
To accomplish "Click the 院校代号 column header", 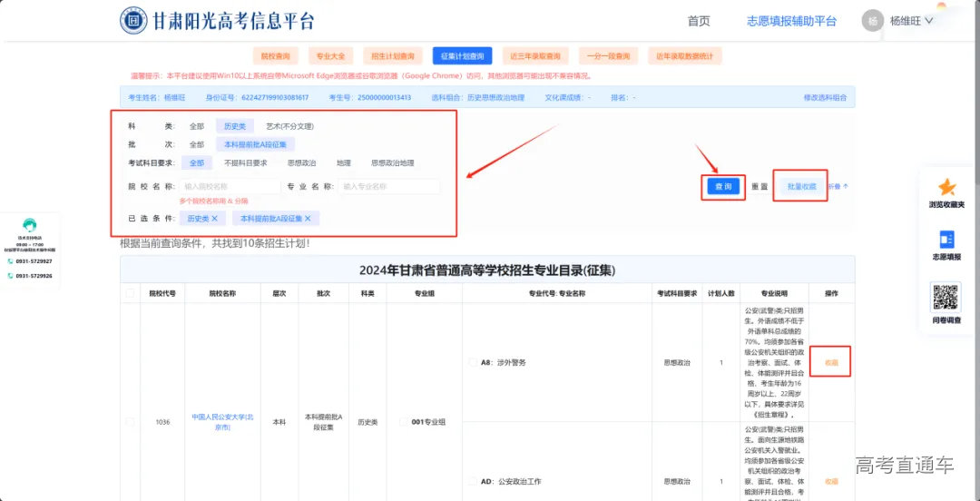I will point(162,293).
